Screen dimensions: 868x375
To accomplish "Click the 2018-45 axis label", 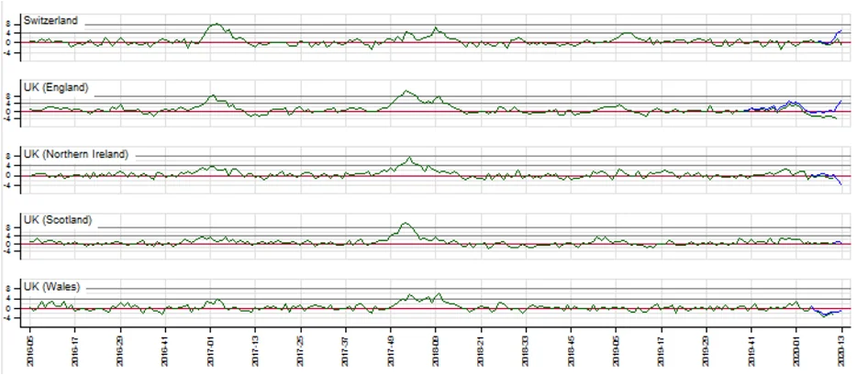I will (572, 350).
